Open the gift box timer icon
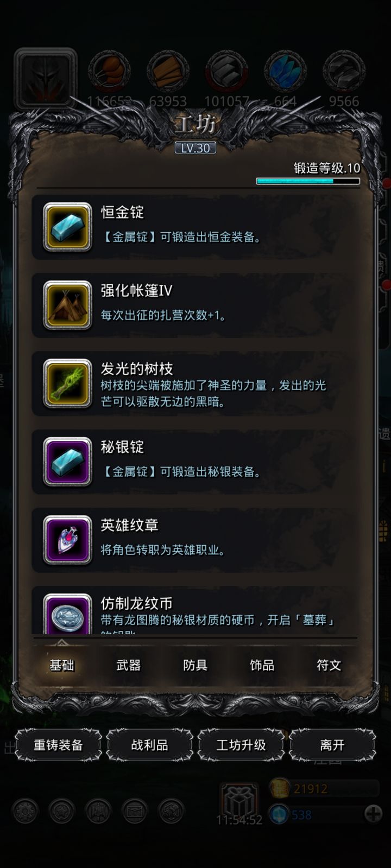The height and width of the screenshot is (868, 391). point(239,799)
